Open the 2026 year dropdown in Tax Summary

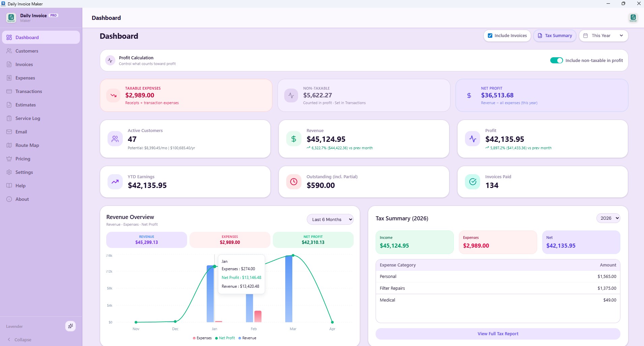click(608, 218)
